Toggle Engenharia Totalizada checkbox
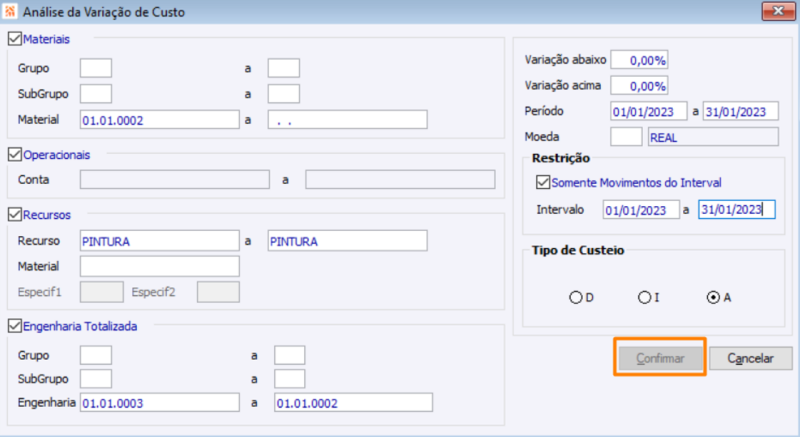 tap(15, 326)
